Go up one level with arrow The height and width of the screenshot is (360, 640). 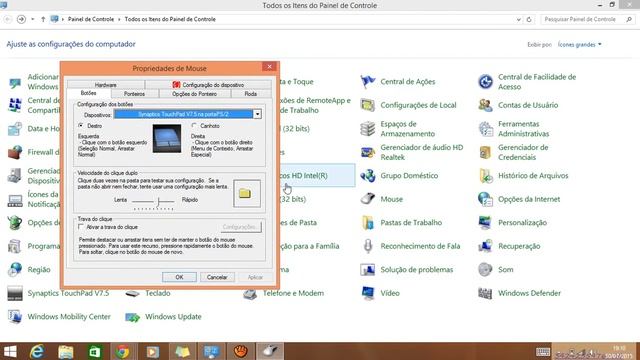[43, 19]
